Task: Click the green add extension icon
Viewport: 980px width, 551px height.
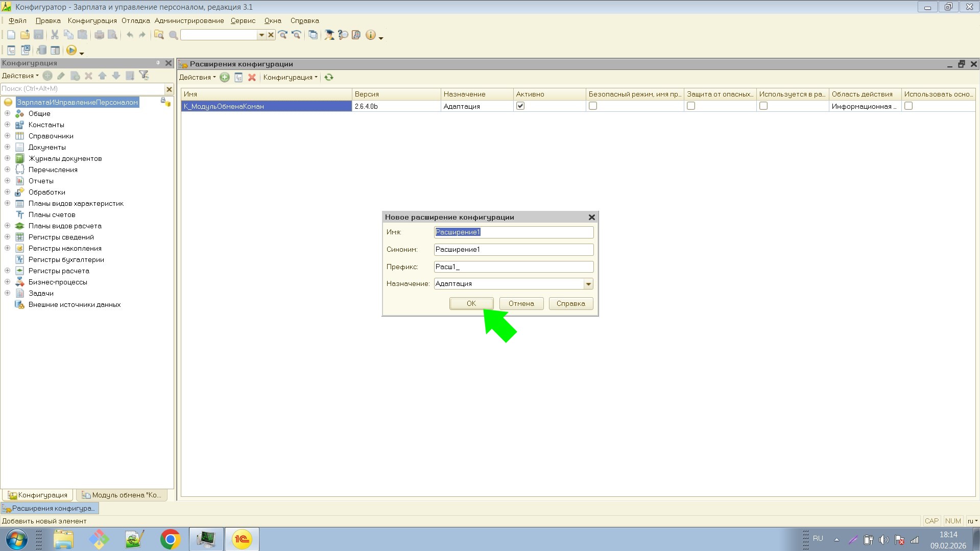Action: pyautogui.click(x=225, y=78)
